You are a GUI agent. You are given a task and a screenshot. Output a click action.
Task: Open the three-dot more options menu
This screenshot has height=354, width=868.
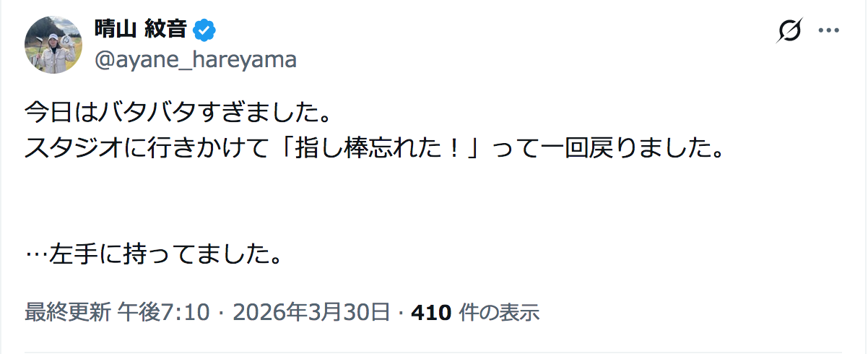pyautogui.click(x=828, y=31)
